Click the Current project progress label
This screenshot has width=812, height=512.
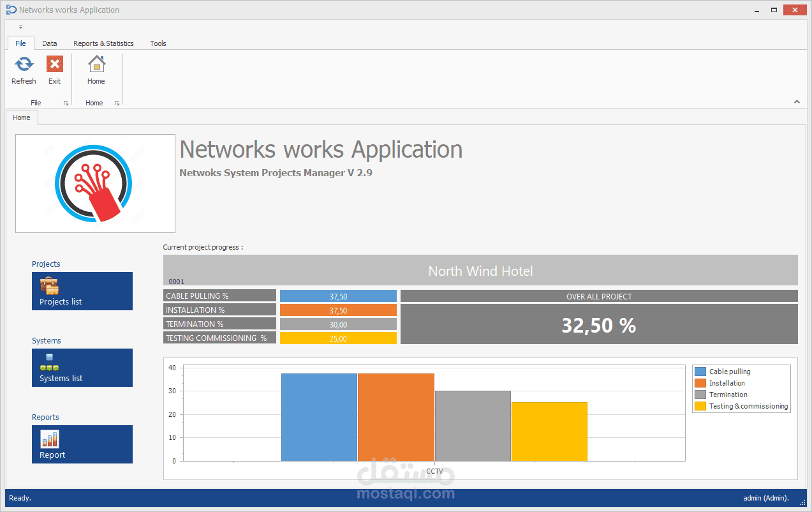tap(203, 247)
